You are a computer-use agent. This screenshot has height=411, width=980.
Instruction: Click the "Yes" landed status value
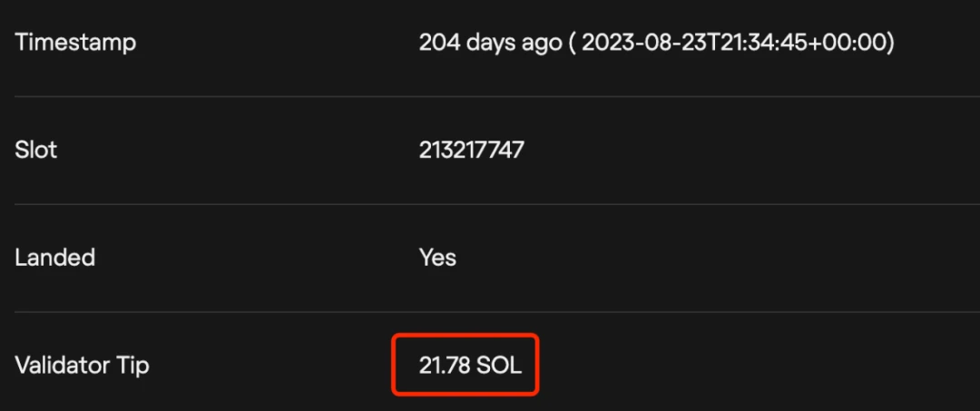437,258
